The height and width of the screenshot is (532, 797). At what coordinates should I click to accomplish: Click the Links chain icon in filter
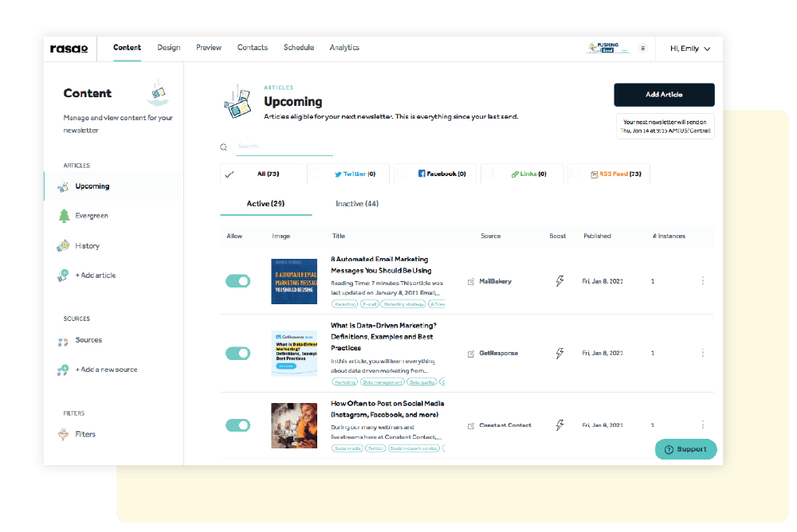coord(515,174)
